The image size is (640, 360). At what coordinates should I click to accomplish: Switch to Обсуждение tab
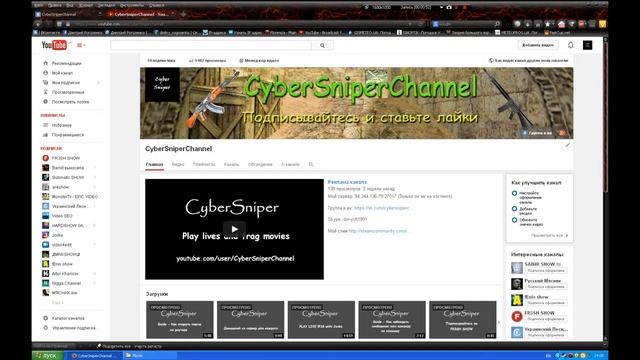[x=260, y=164]
